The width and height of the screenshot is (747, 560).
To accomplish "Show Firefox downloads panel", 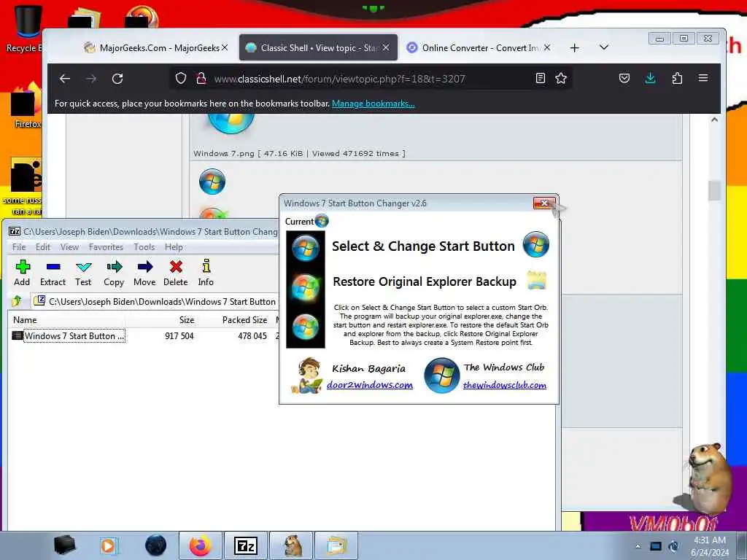I will tap(650, 78).
